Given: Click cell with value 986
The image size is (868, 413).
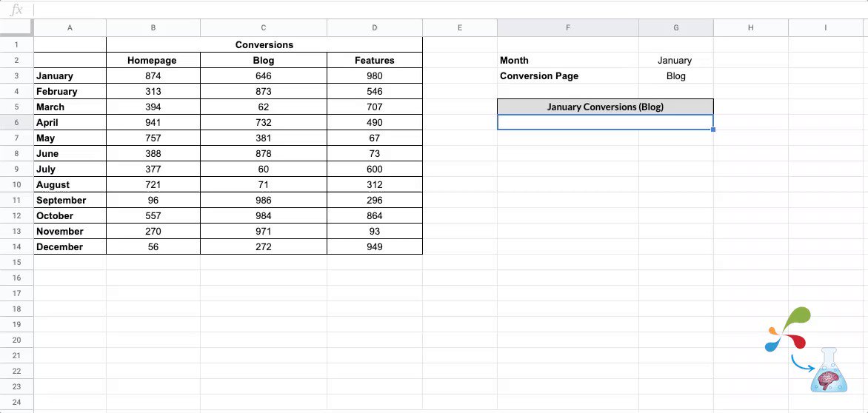Looking at the screenshot, I should [264, 200].
